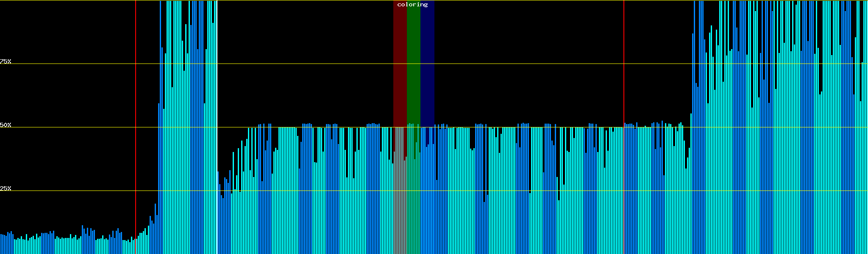Screen dimensions: 868x254
Task: Click the "coloring" label text
Action: pyautogui.click(x=412, y=5)
